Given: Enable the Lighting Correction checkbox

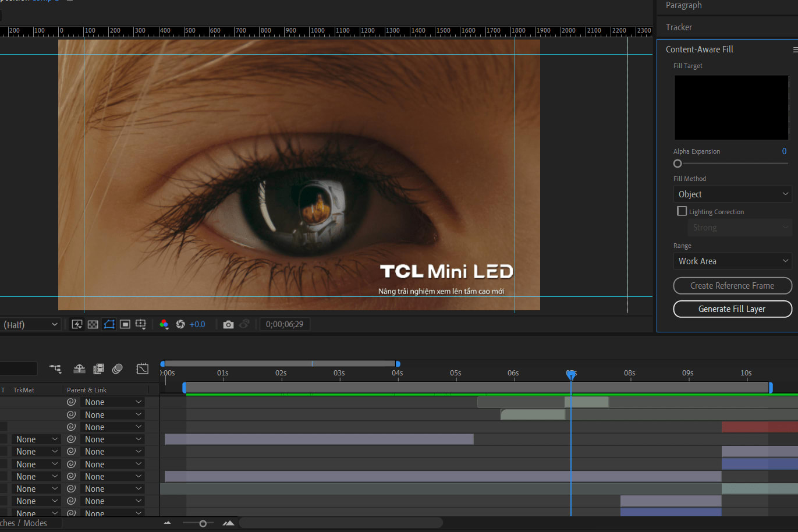Looking at the screenshot, I should tap(682, 211).
